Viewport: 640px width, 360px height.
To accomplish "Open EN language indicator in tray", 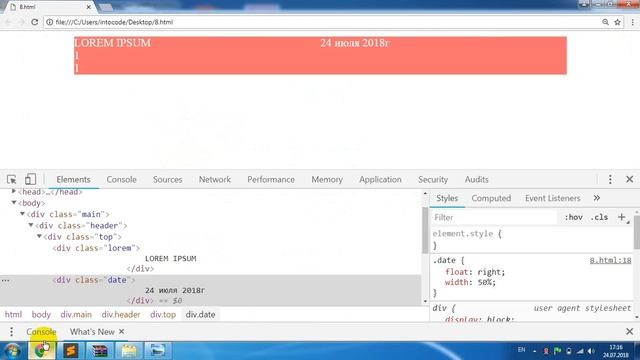I will [x=521, y=350].
